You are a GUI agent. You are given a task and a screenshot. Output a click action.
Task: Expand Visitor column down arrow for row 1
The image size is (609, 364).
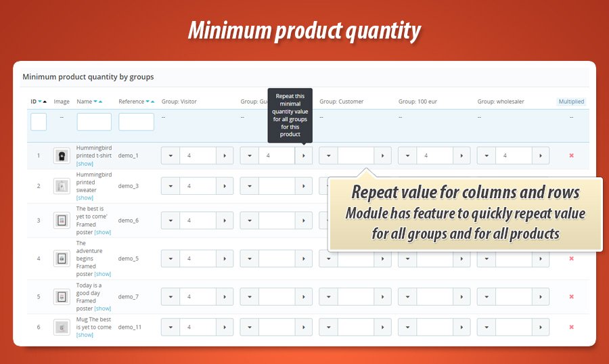coord(171,156)
